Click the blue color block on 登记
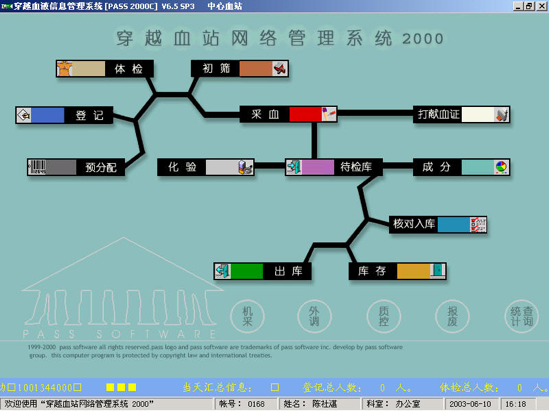The height and width of the screenshot is (411, 549). tap(48, 115)
